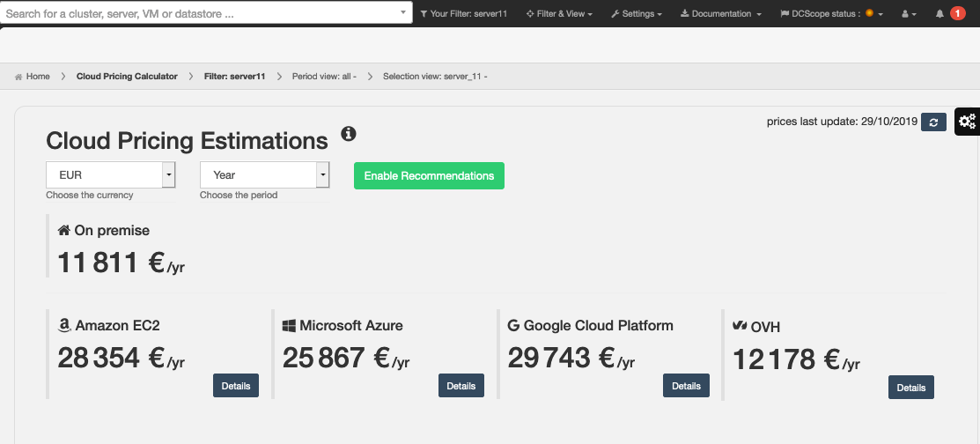
Task: Click the Choose the currency label
Action: [x=90, y=195]
